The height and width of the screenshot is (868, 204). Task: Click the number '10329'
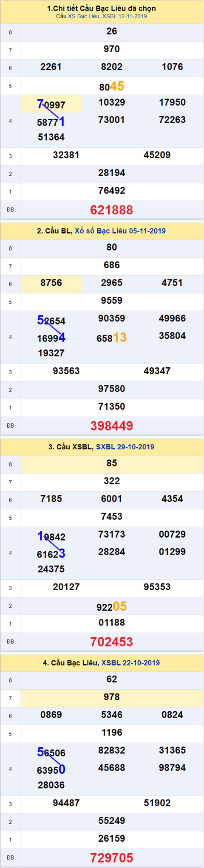tap(112, 102)
